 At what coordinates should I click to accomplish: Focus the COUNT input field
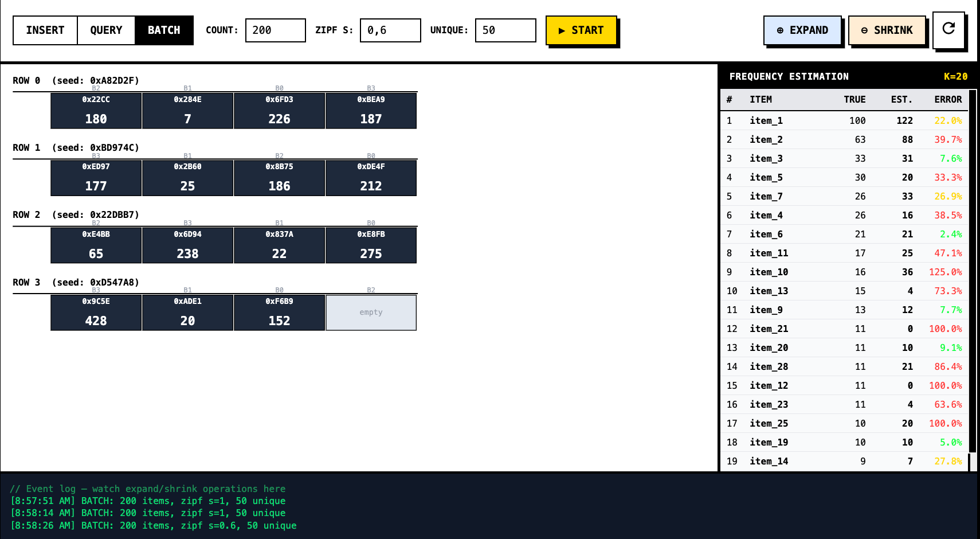click(x=275, y=30)
